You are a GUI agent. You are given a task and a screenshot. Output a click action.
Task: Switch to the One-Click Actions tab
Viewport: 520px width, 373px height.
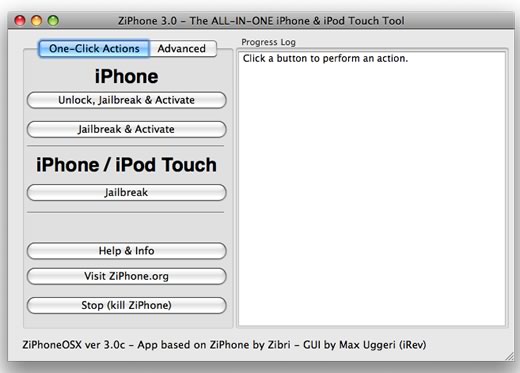point(94,49)
